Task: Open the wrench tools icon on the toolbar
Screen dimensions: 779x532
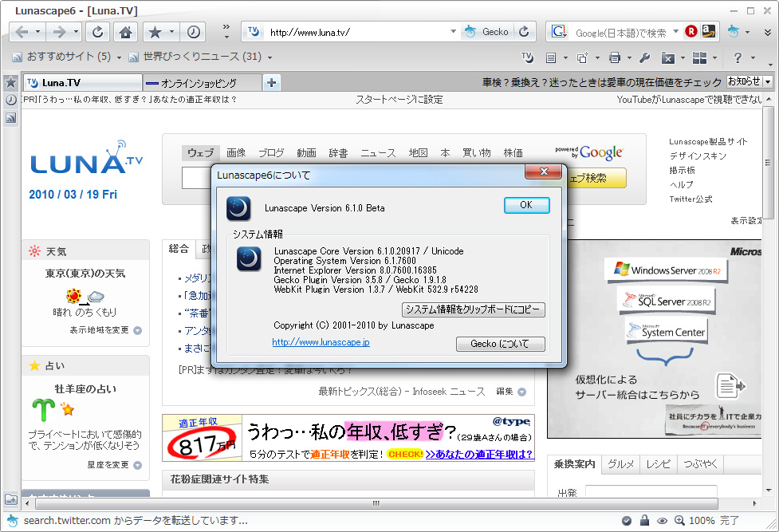Action: 643,57
